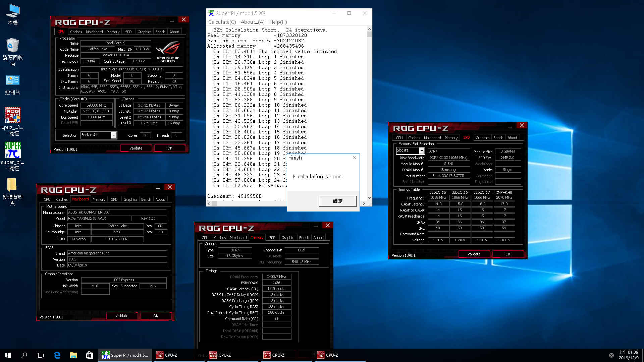
Task: Minimize the Mainboard CPU-Z window
Action: click(x=158, y=188)
